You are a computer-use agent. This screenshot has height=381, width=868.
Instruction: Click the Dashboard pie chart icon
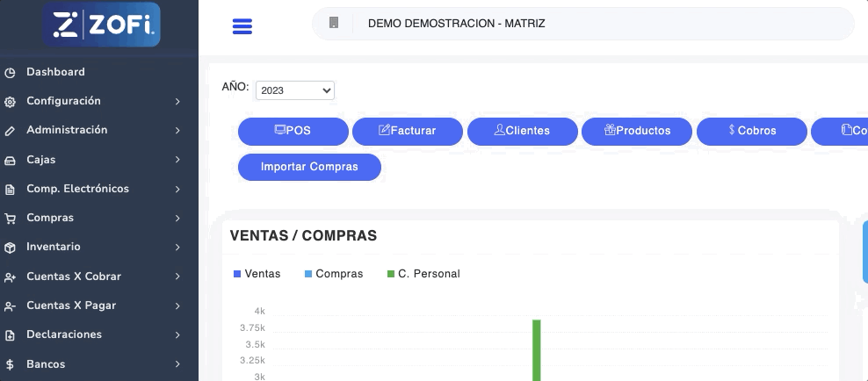point(10,73)
